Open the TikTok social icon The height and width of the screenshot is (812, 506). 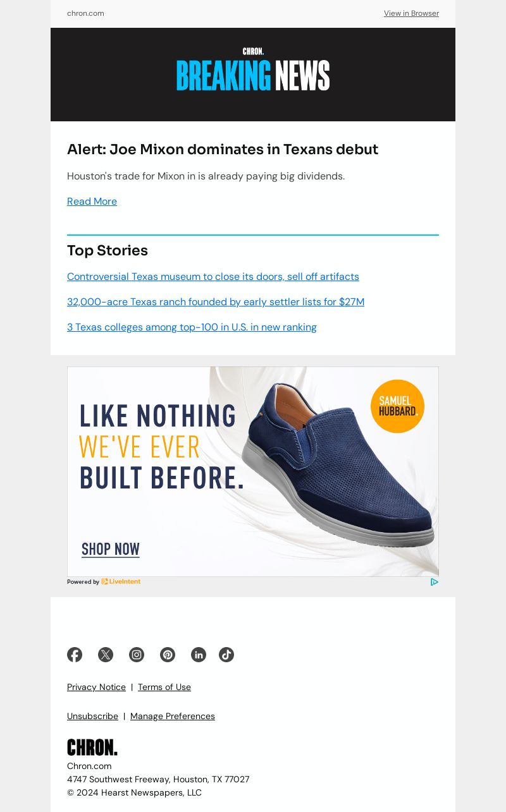click(x=226, y=655)
